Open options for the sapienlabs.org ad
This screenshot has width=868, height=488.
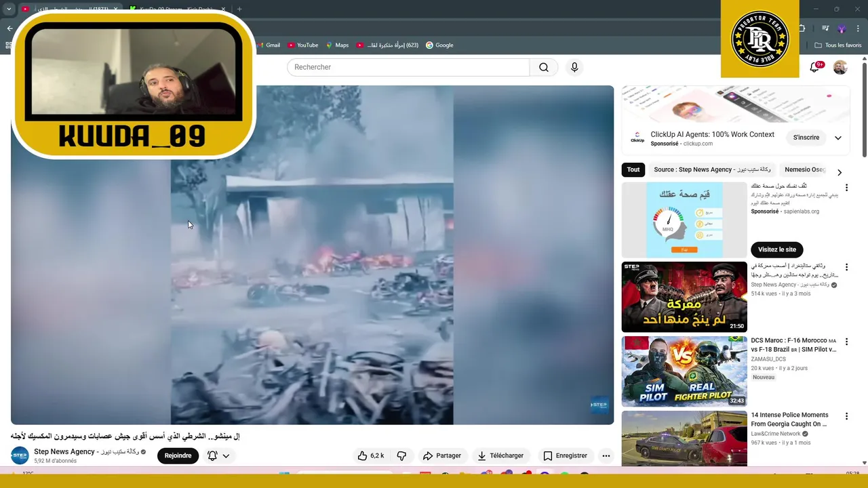click(846, 188)
